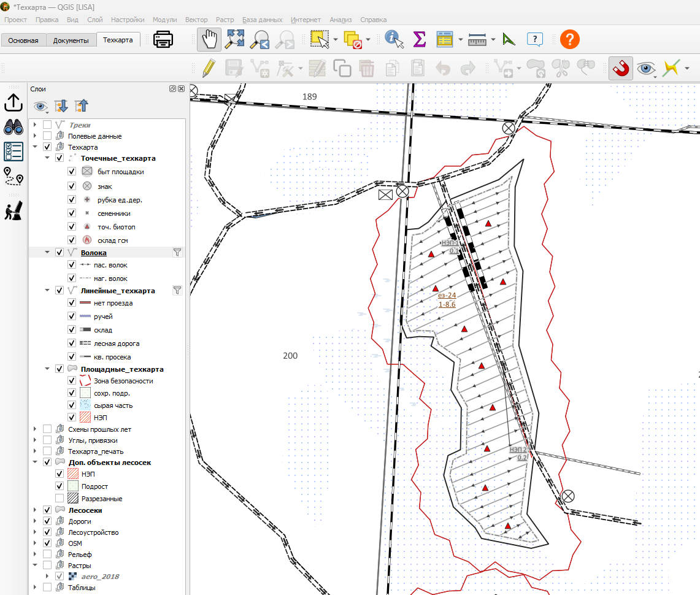Screen dimensions: 700x595
Task: Click the binoculars icon in the sidebar
Action: coord(13,128)
